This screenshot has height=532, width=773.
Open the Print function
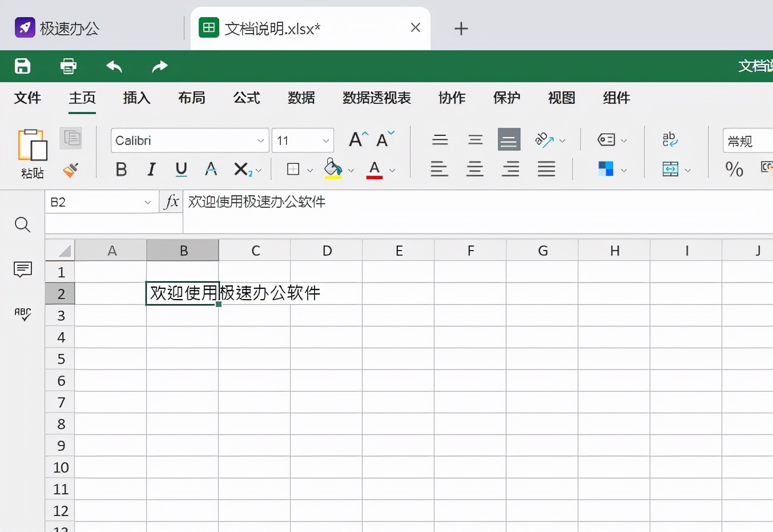point(68,66)
